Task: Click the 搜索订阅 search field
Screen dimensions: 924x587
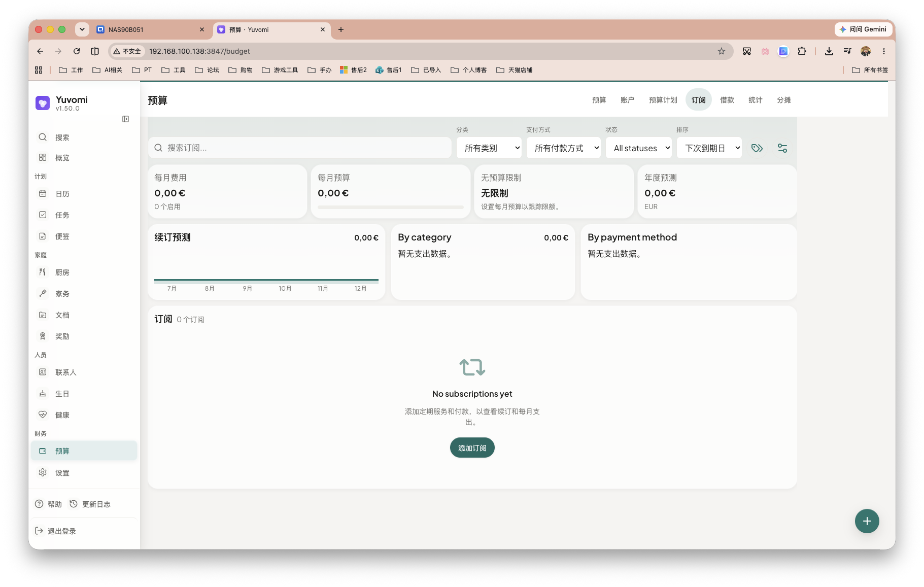Action: [300, 148]
